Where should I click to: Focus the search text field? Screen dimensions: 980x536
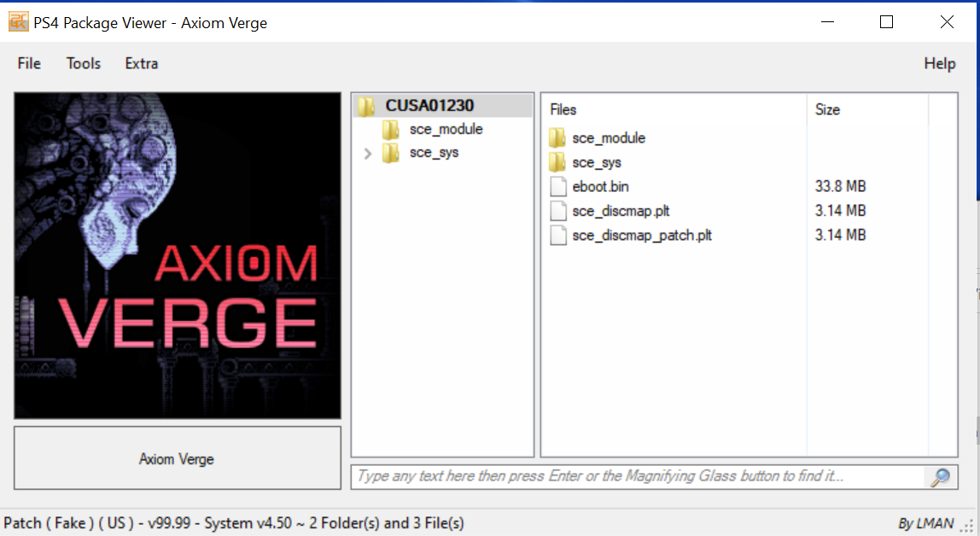pyautogui.click(x=638, y=476)
